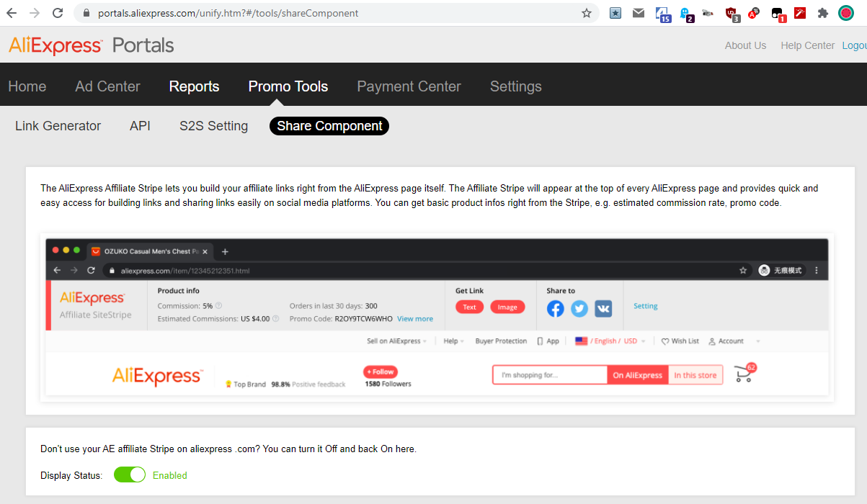Open the blue star bookmarks extension
Viewport: 867px width, 504px height.
pos(615,13)
